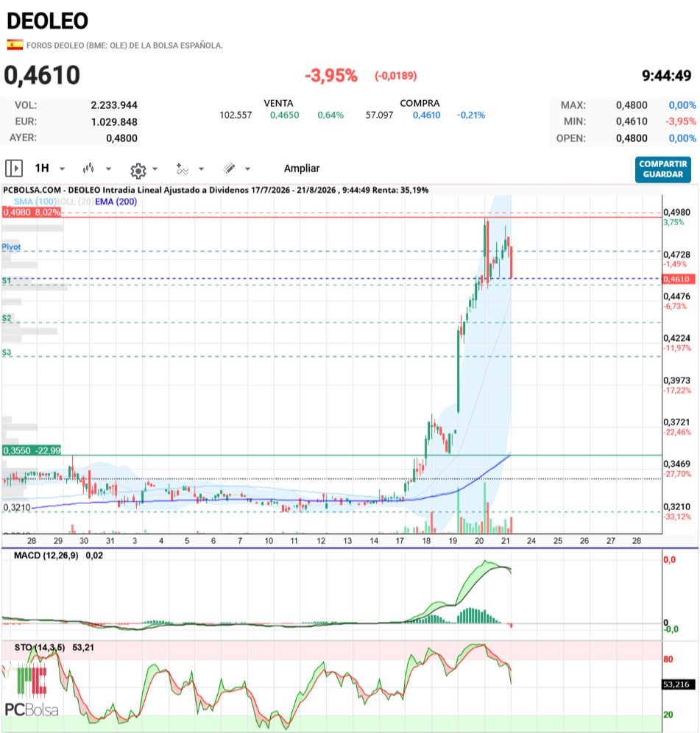Click the COMPRA price 0,4610
This screenshot has height=733, width=700.
(x=426, y=115)
